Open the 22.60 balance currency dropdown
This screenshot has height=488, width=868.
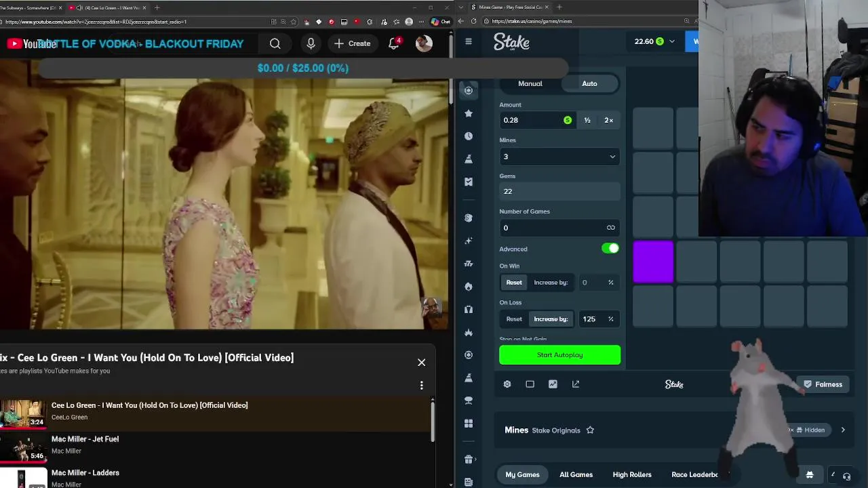coord(654,41)
